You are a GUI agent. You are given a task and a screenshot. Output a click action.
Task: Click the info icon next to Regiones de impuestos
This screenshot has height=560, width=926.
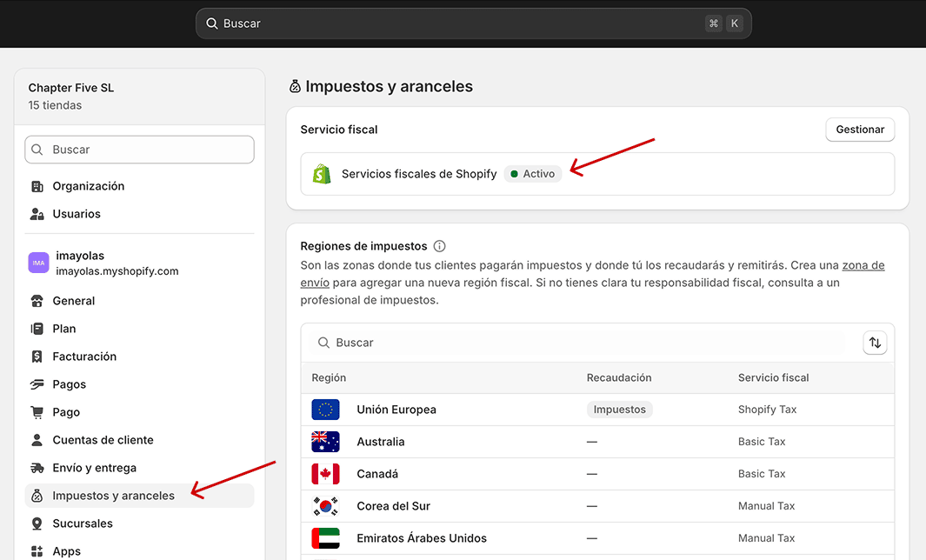439,246
